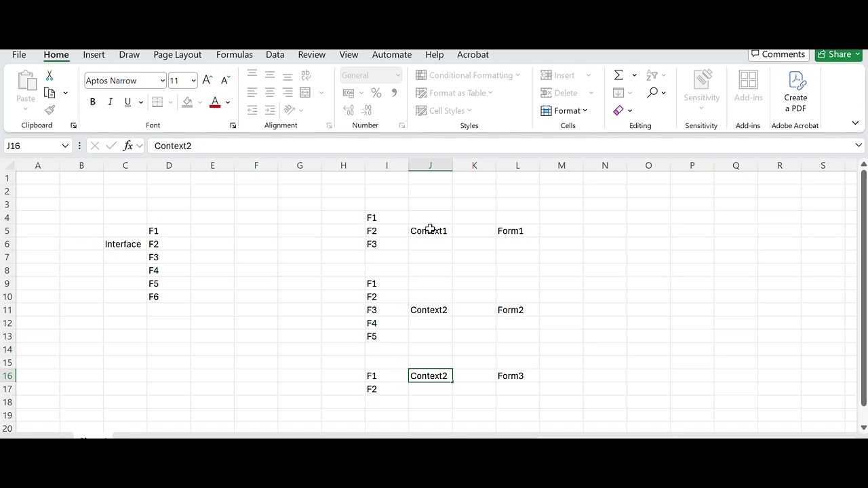Click the vertical scrollbar down arrow
This screenshot has width=868, height=488.
coord(863,428)
